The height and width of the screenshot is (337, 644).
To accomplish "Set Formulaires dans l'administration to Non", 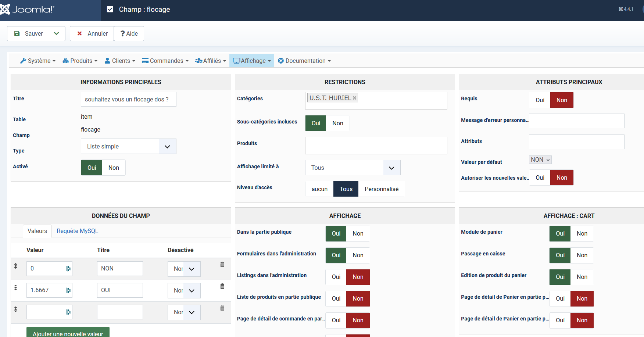I will (358, 255).
